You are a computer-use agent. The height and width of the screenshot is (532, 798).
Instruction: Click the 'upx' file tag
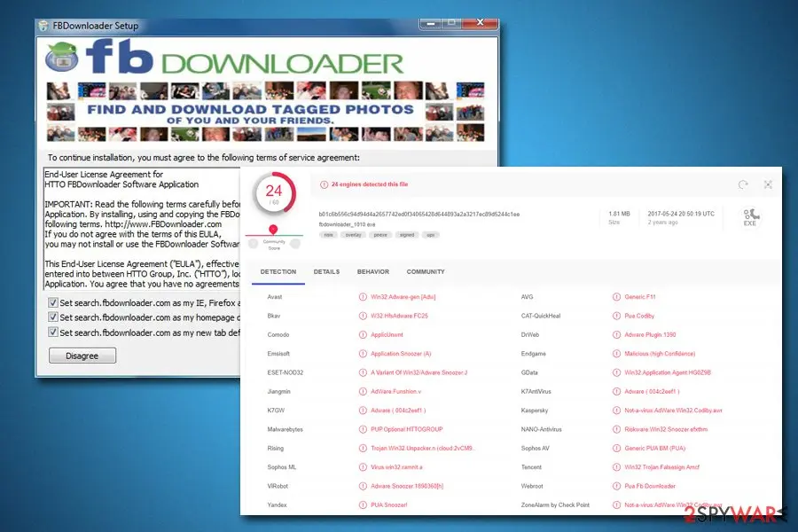(431, 235)
